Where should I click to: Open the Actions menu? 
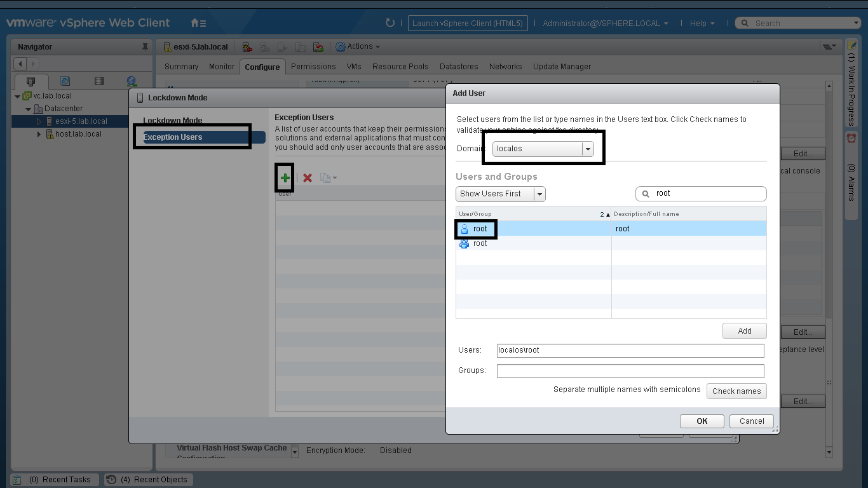pos(358,47)
